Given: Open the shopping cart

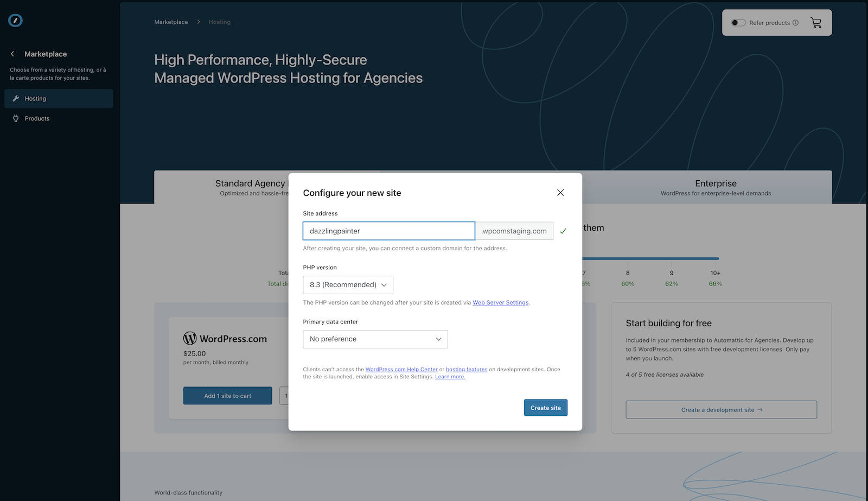Looking at the screenshot, I should [x=816, y=22].
